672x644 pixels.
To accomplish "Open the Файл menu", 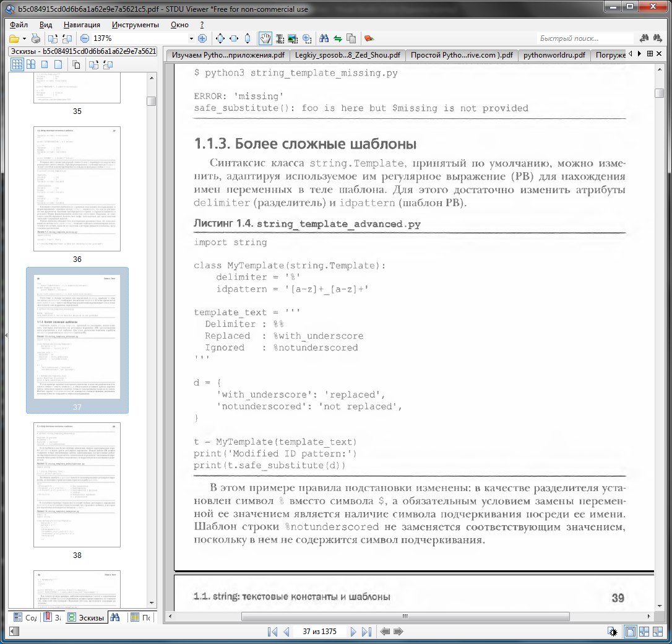I will 19,25.
